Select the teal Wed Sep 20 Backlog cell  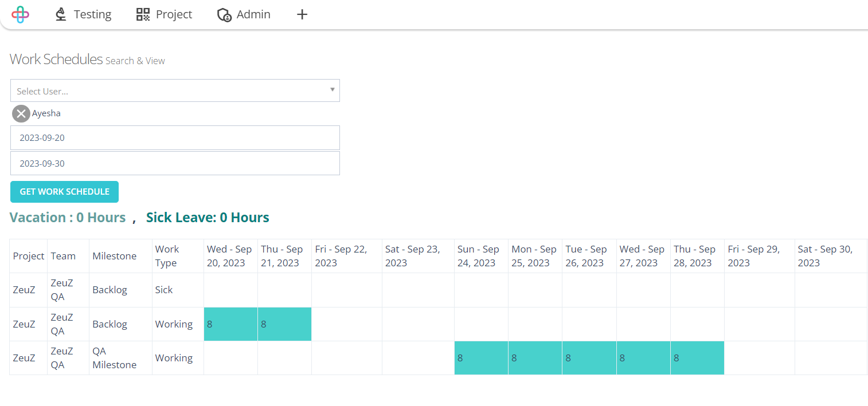(230, 324)
